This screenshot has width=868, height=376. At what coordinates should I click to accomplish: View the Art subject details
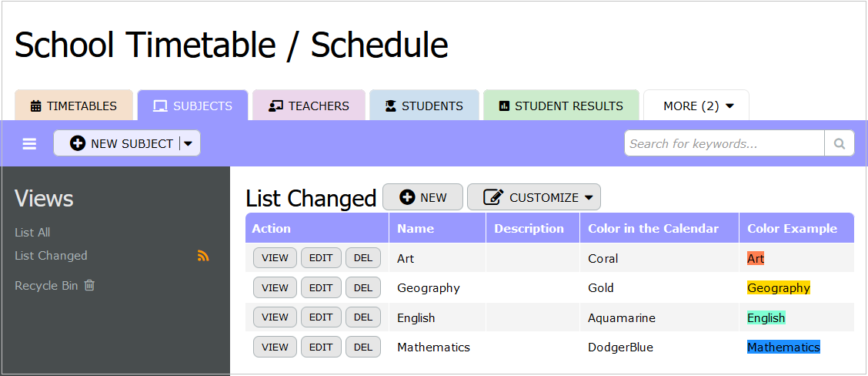point(275,258)
